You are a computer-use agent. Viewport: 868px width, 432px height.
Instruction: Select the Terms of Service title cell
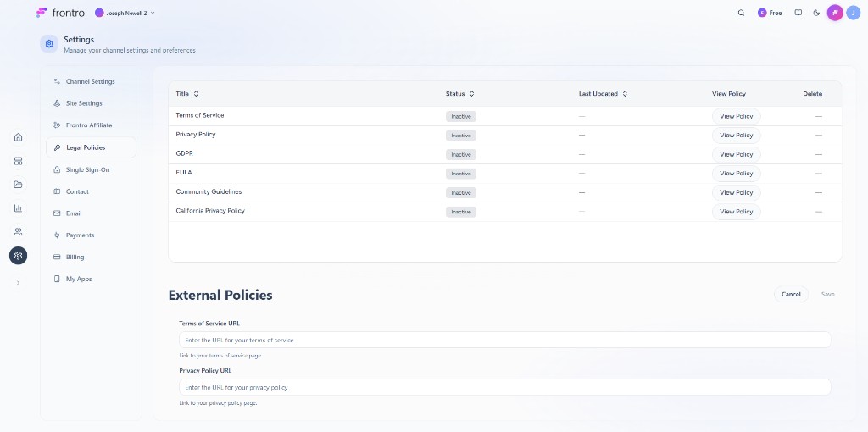(x=200, y=115)
